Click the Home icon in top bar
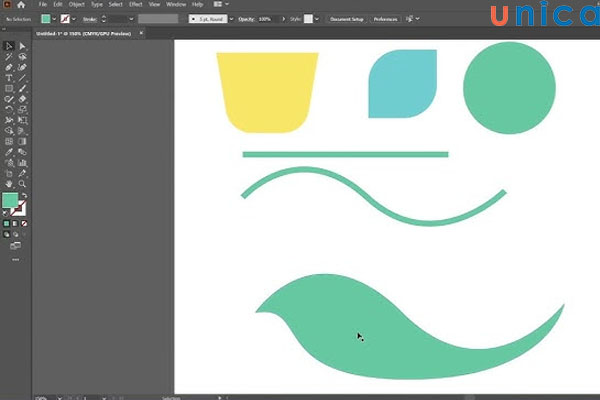Screen dimensions: 600x400 pyautogui.click(x=19, y=5)
